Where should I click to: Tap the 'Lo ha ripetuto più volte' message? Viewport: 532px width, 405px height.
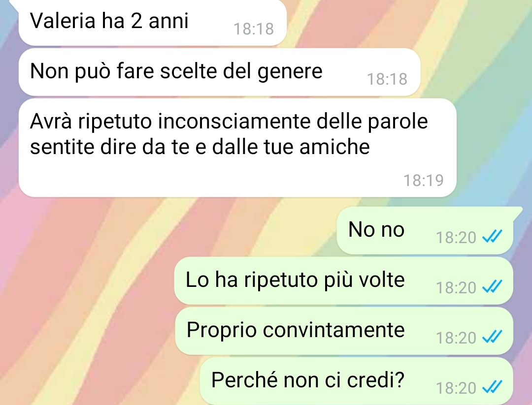(343, 280)
